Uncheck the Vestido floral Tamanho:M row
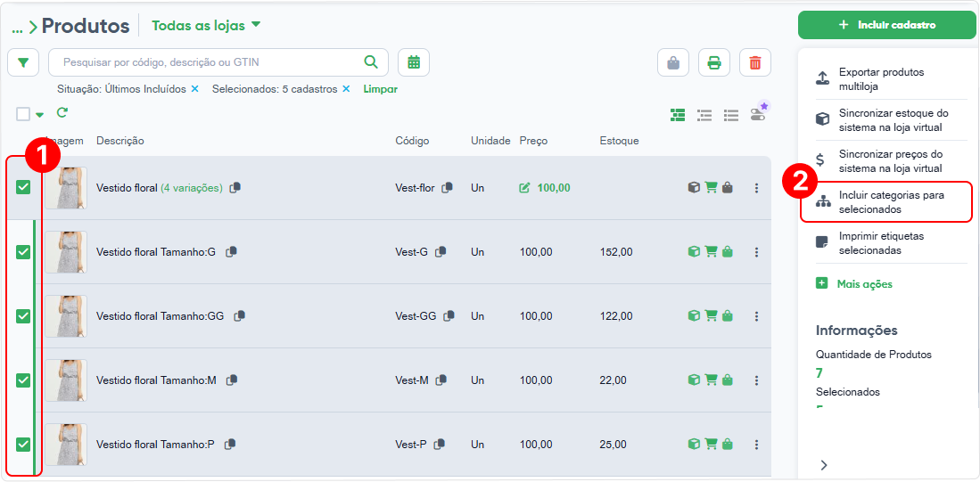 click(x=23, y=380)
